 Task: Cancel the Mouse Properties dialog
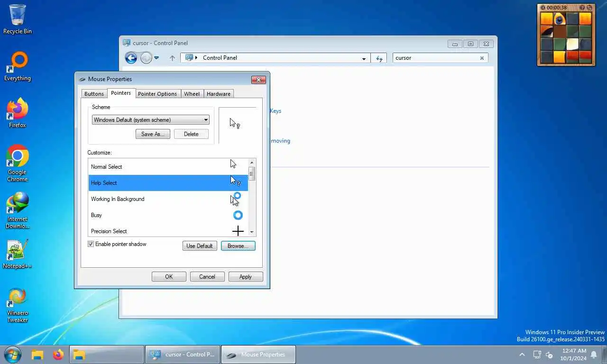click(x=207, y=277)
